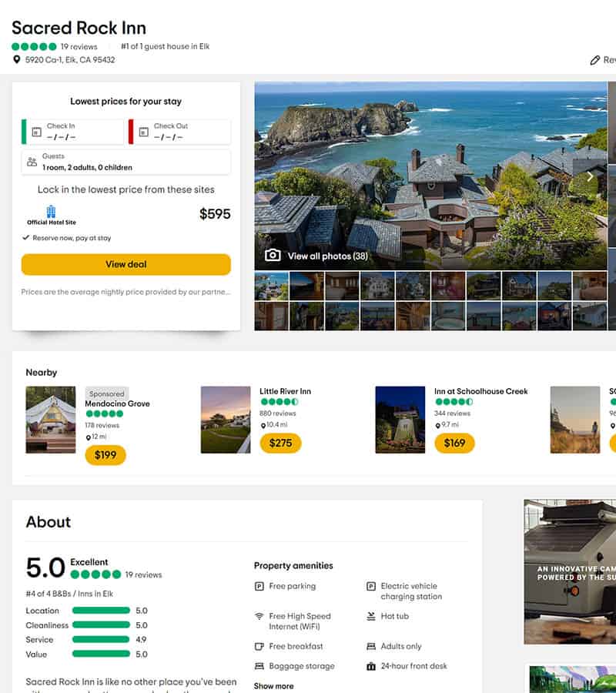Click the 24-hour front desk icon
Screen dimensions: 616x693
[370, 665]
